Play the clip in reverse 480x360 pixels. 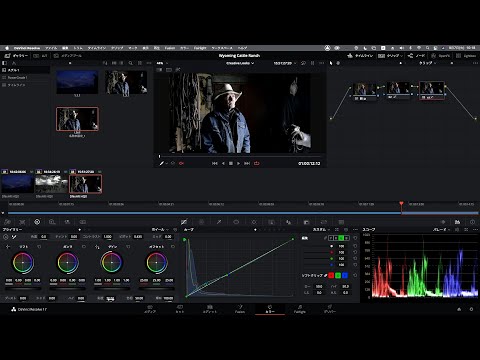tap(223, 163)
